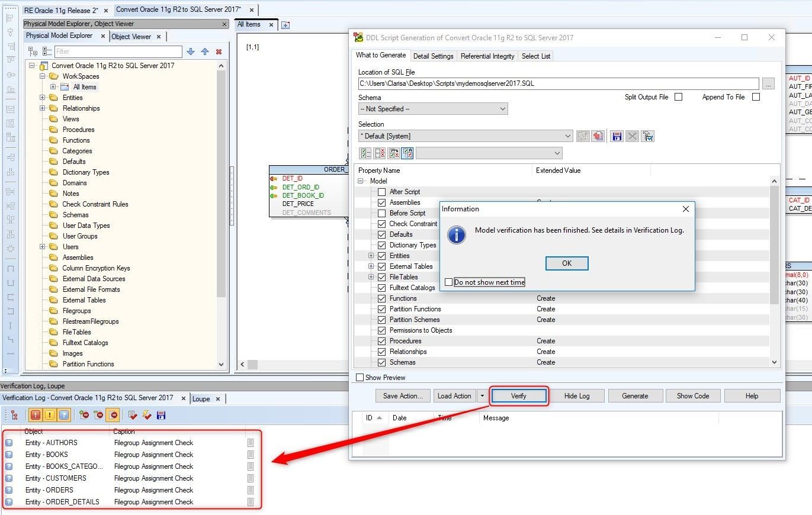Click diagram horizontal scrollbar left arrow
812x515 pixels.
(x=242, y=365)
